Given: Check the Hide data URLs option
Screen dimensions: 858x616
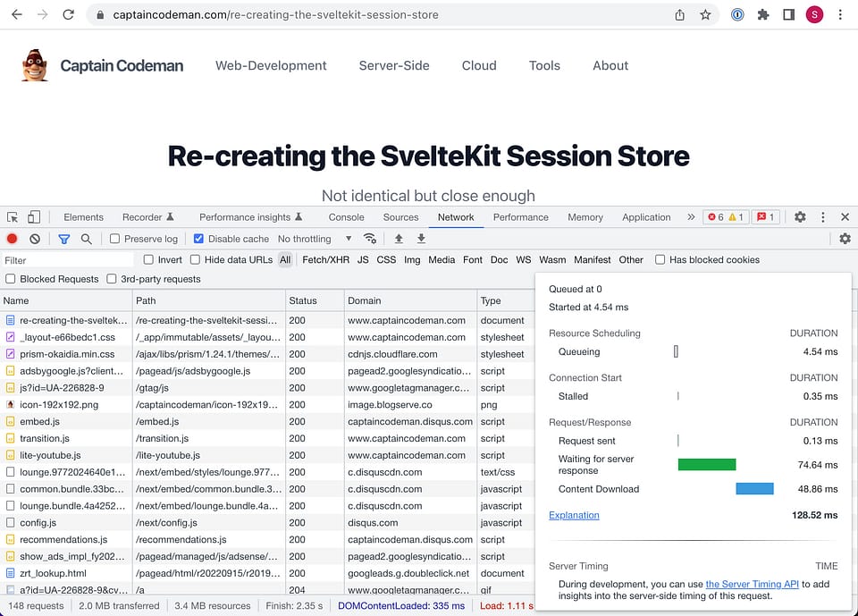Looking at the screenshot, I should [194, 260].
